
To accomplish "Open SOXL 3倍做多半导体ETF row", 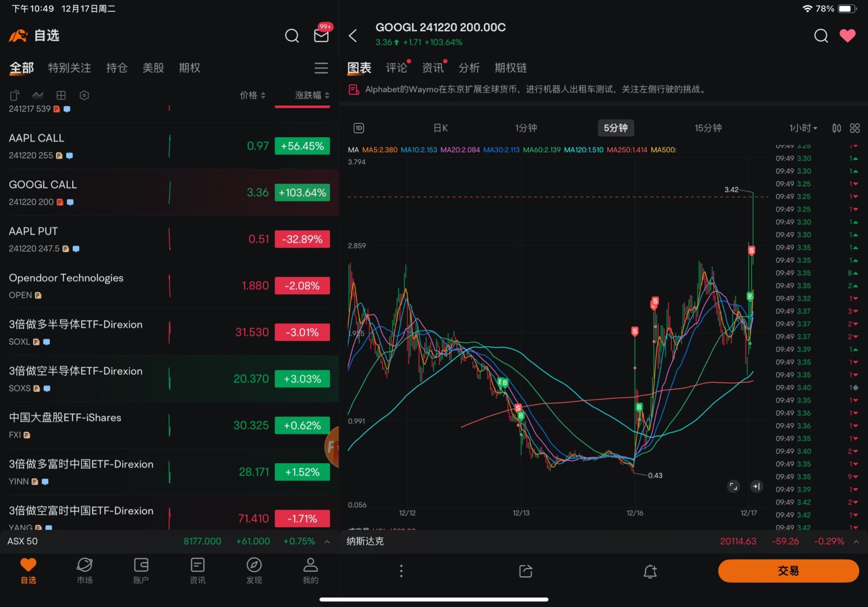I will tap(169, 332).
